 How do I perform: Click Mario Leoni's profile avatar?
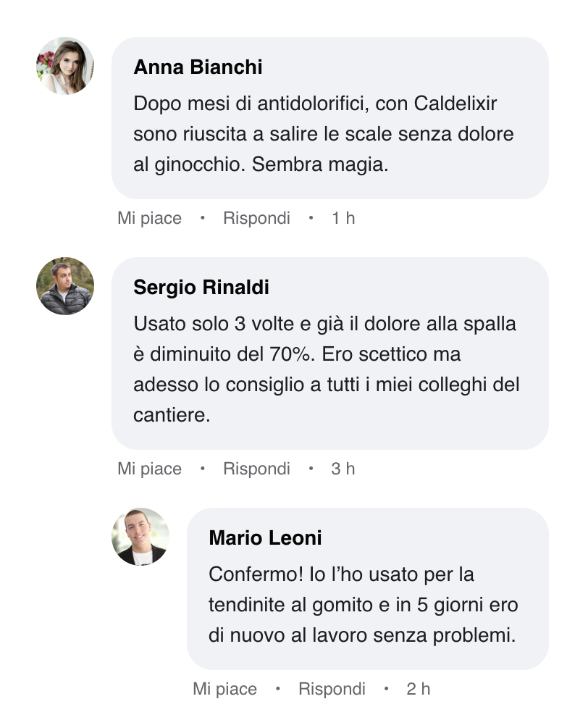[140, 537]
